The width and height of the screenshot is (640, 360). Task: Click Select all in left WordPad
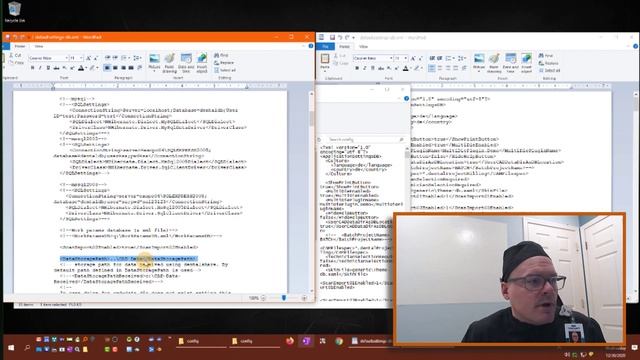click(x=225, y=70)
